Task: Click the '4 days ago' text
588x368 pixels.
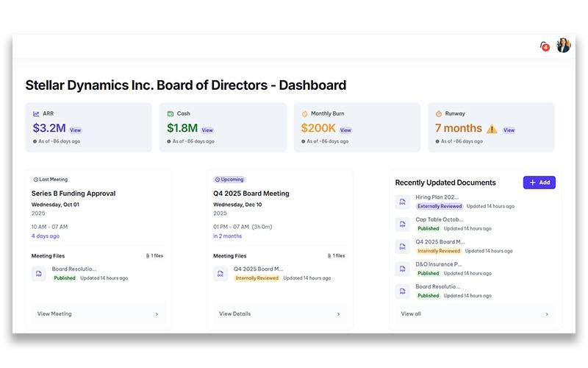Action: click(x=46, y=236)
